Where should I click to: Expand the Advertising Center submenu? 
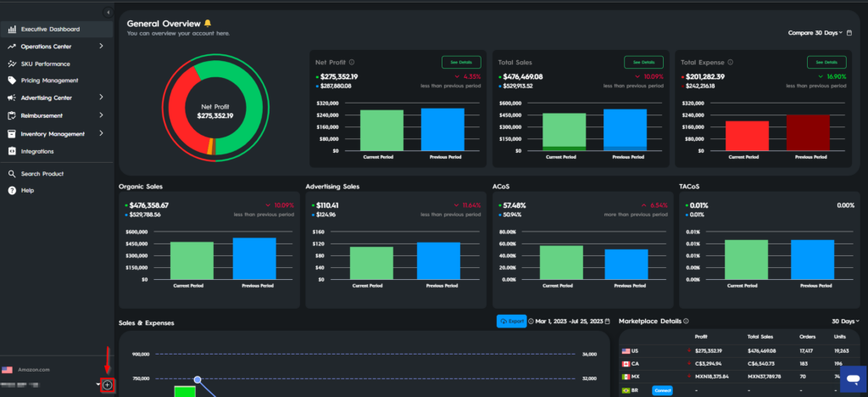coord(101,98)
